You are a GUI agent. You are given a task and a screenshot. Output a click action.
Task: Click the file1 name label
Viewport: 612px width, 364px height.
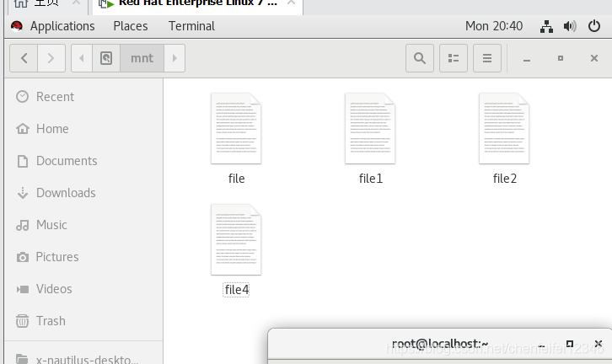tap(371, 179)
